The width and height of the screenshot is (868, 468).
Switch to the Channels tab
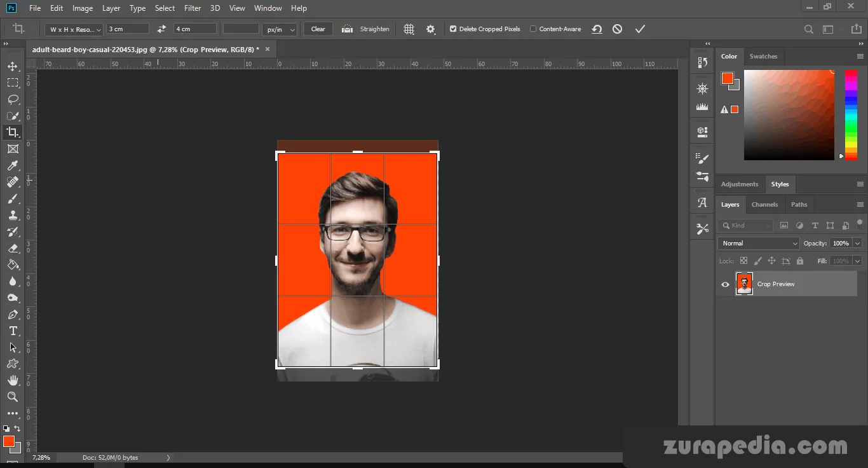click(x=764, y=205)
